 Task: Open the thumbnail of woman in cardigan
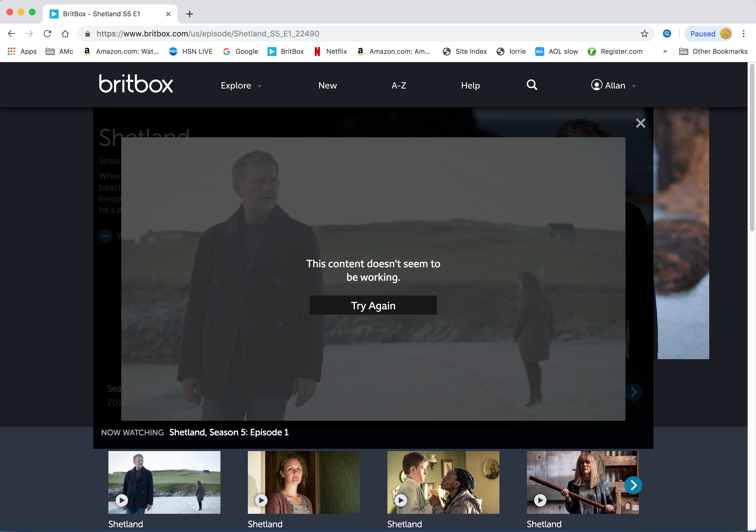tap(304, 482)
